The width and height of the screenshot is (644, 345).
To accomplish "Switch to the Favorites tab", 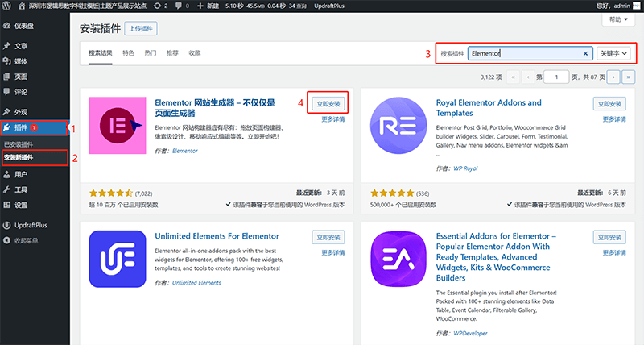I will coord(195,53).
